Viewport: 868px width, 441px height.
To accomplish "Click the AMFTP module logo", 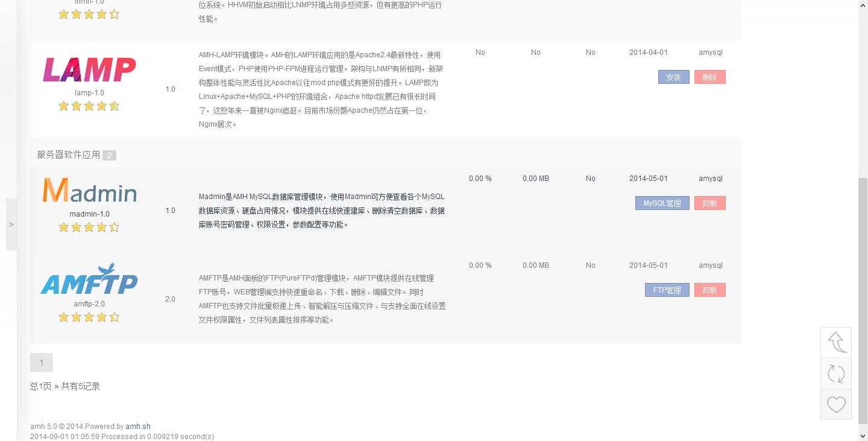I will click(x=89, y=279).
